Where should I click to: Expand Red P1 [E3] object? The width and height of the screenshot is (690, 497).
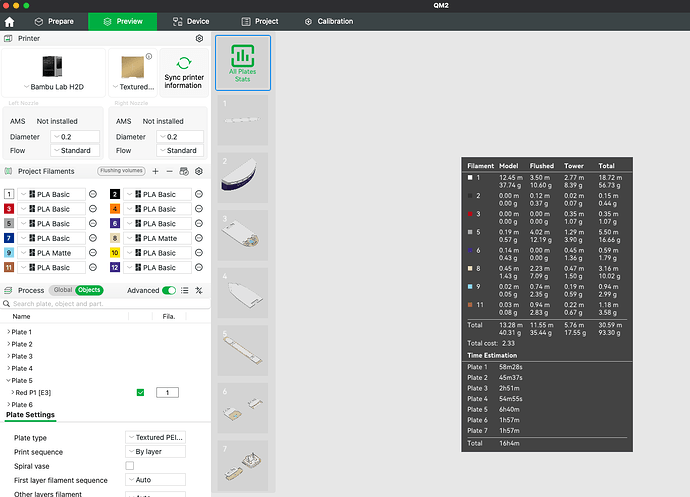click(13, 393)
